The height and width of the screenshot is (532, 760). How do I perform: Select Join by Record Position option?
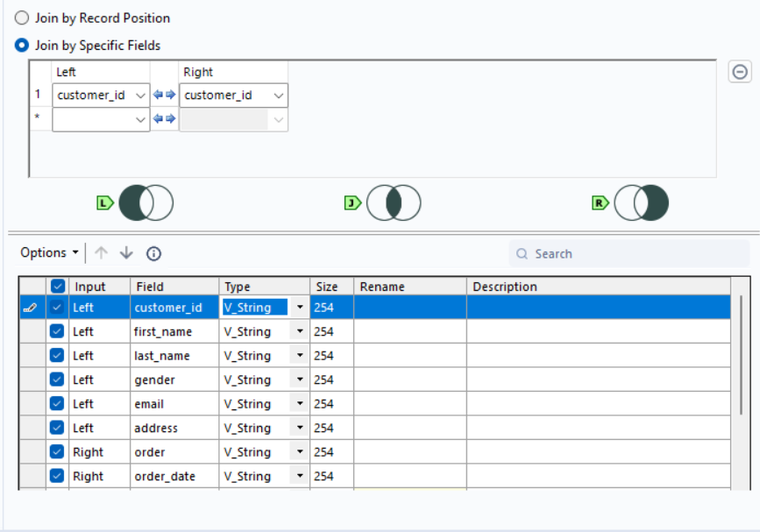22,18
